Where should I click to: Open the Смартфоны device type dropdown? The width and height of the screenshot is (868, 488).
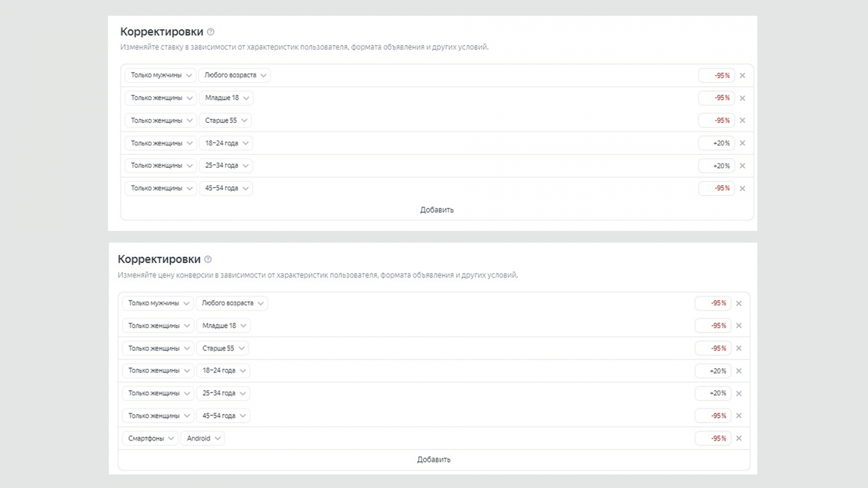[x=150, y=438]
